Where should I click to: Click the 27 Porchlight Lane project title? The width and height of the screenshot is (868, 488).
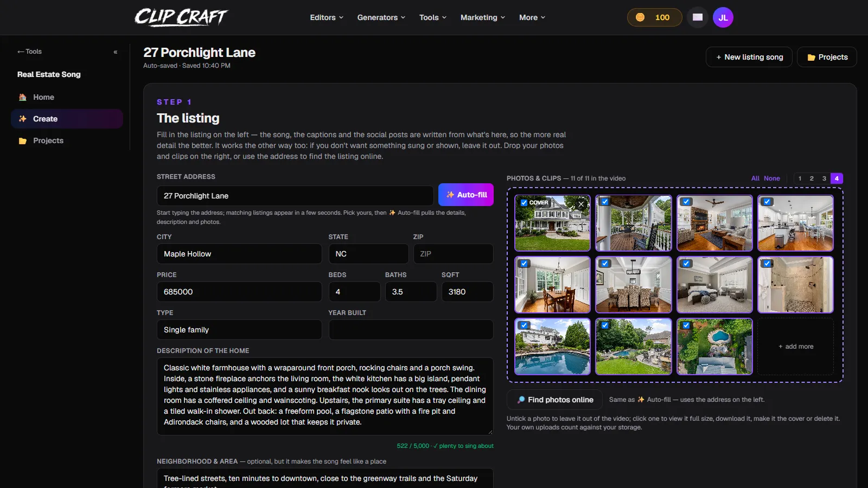click(199, 53)
